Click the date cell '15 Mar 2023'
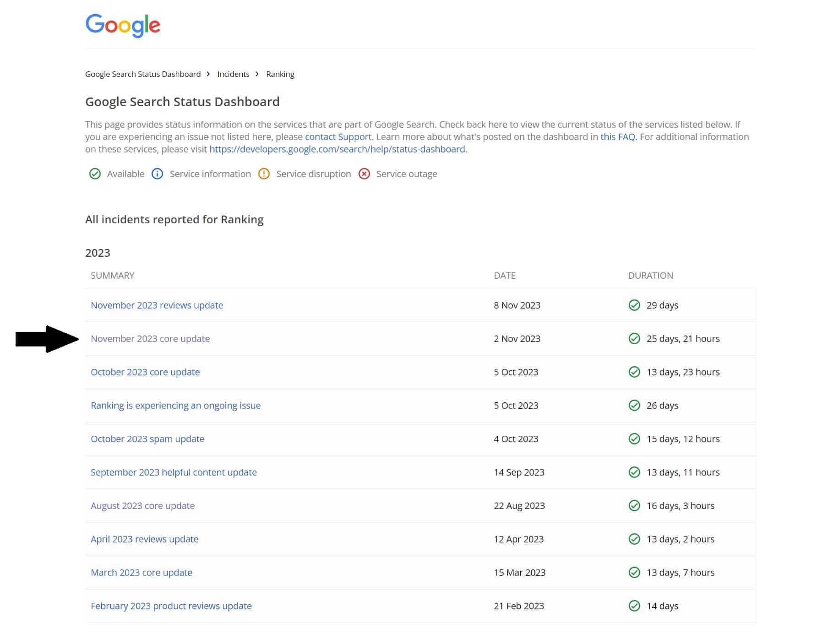 (x=520, y=573)
